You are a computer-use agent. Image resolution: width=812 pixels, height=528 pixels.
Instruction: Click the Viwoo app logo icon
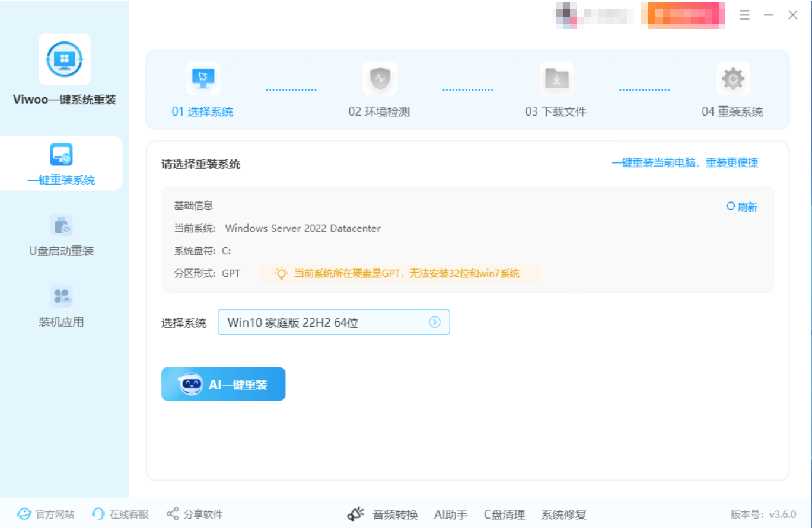coord(65,59)
